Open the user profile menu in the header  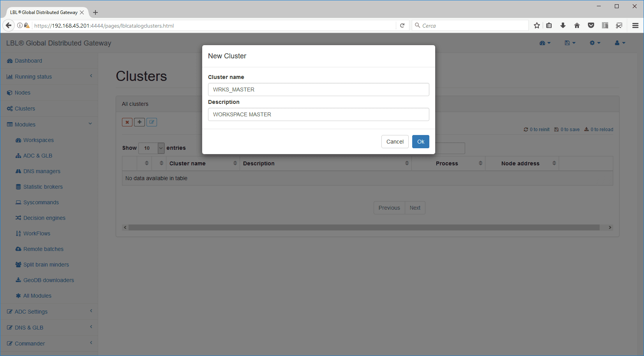(x=620, y=43)
